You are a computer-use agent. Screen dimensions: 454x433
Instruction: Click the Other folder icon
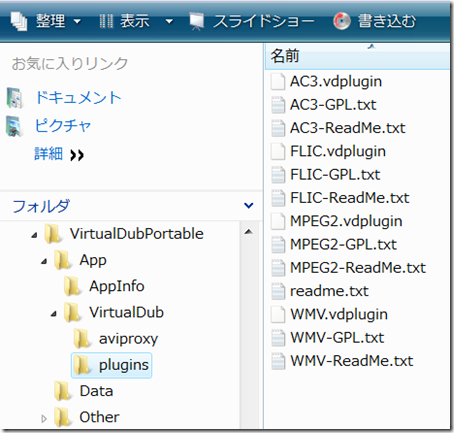coord(62,417)
